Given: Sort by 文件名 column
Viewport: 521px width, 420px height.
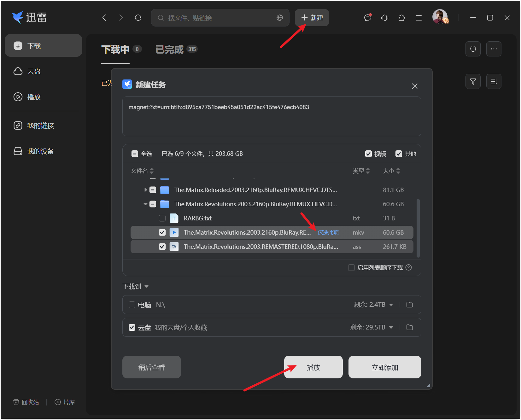Looking at the screenshot, I should pyautogui.click(x=142, y=171).
